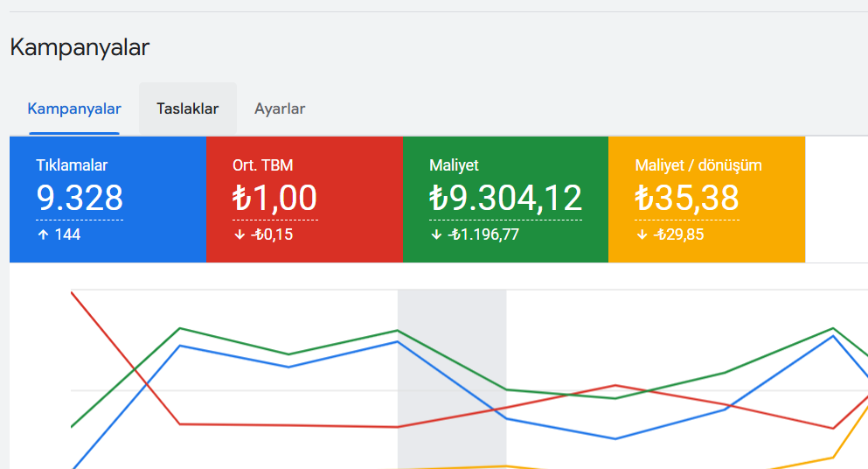The image size is (868, 469).
Task: Select the underlined Kampanyalar tab
Action: point(74,109)
